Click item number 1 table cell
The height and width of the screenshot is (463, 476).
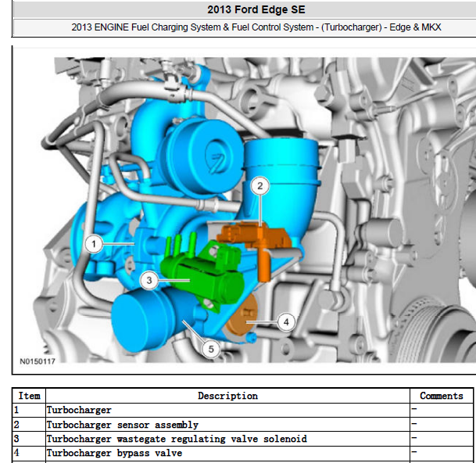(29, 410)
